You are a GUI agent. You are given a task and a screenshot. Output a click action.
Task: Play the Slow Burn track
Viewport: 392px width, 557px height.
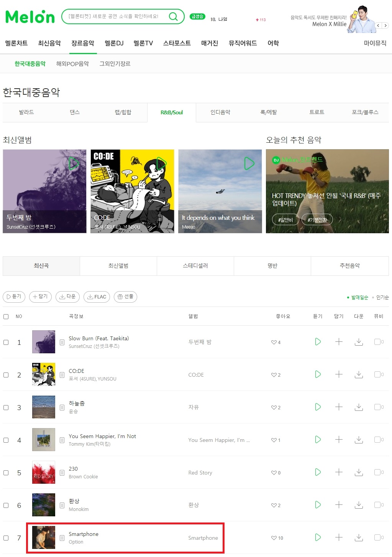click(318, 342)
